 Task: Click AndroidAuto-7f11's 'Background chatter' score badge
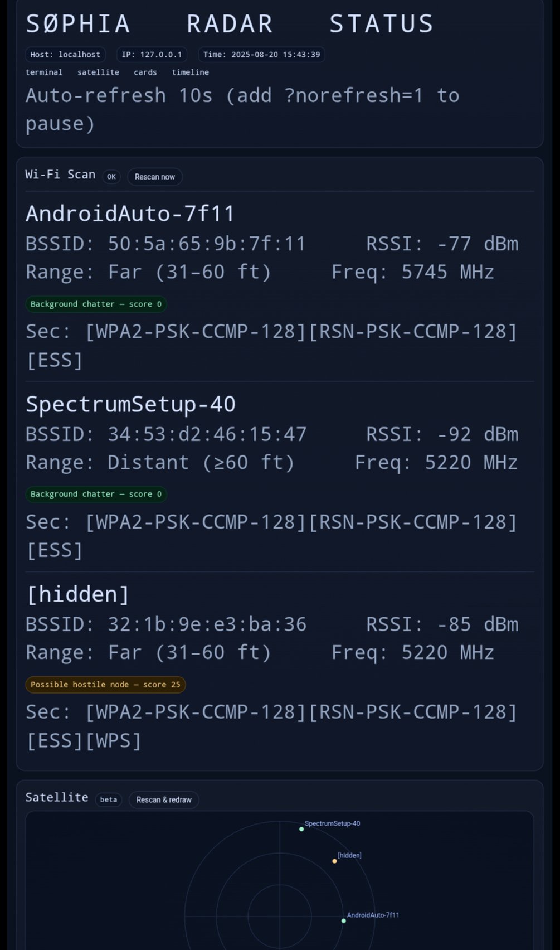tap(96, 304)
